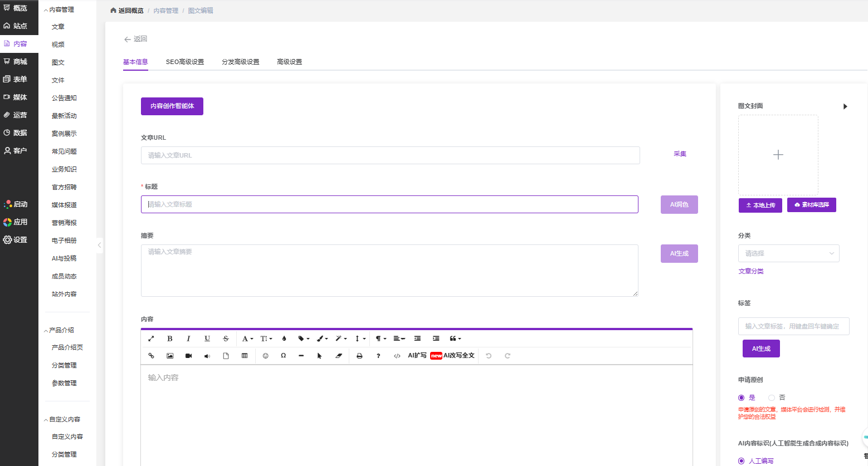Apply underline formatting in the editor
The width and height of the screenshot is (868, 466).
(x=207, y=339)
